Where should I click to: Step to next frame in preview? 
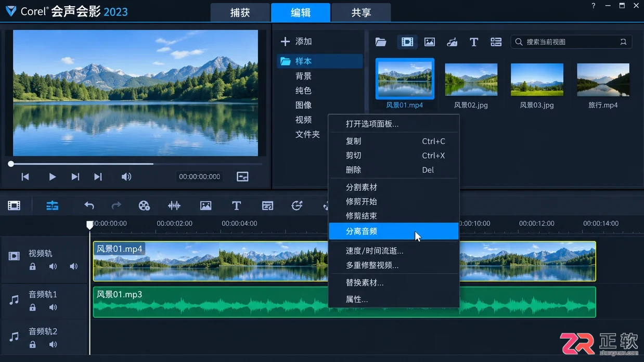pyautogui.click(x=75, y=177)
